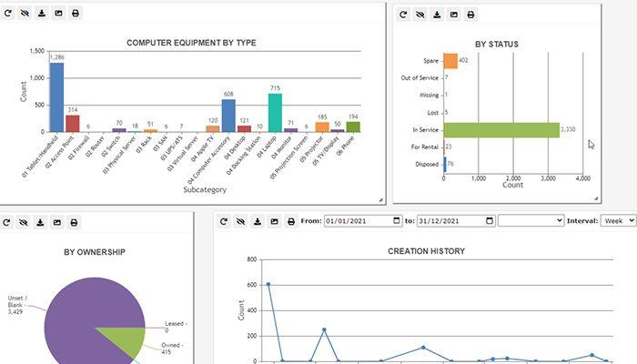The image size is (637, 364).
Task: Click the 'For Rental' status label
Action: (x=425, y=147)
